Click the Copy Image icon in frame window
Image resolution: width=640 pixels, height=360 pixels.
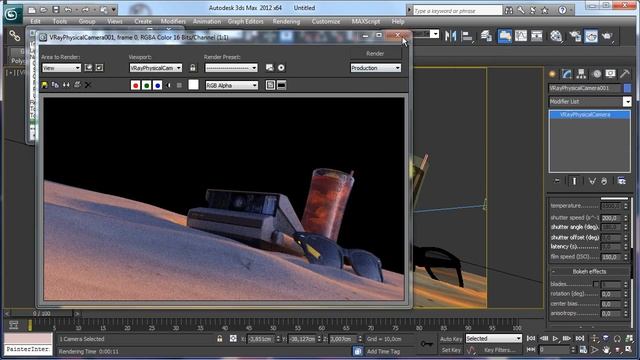[55, 85]
